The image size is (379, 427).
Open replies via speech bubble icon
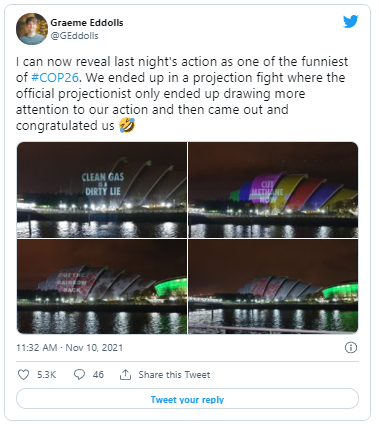click(79, 375)
